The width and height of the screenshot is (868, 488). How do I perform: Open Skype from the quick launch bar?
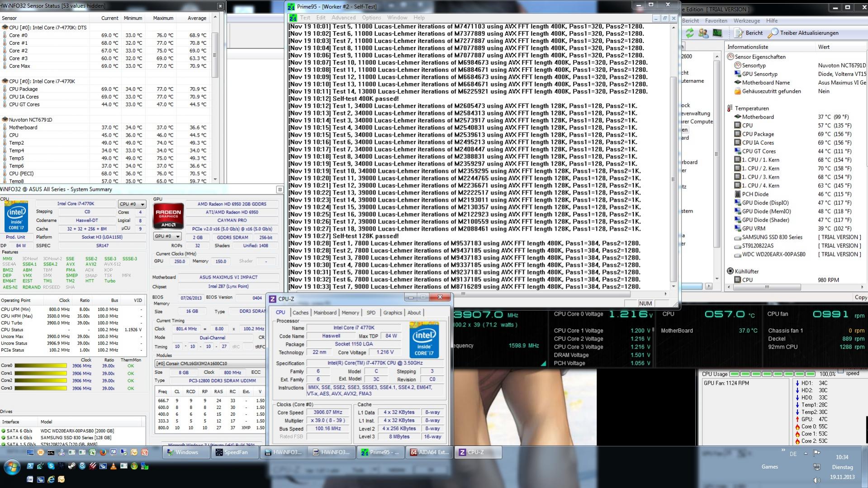click(51, 466)
